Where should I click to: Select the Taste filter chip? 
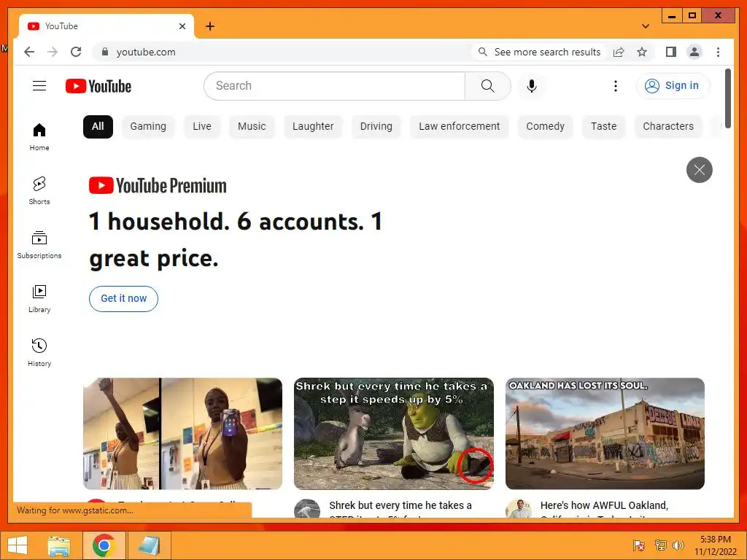pos(603,127)
